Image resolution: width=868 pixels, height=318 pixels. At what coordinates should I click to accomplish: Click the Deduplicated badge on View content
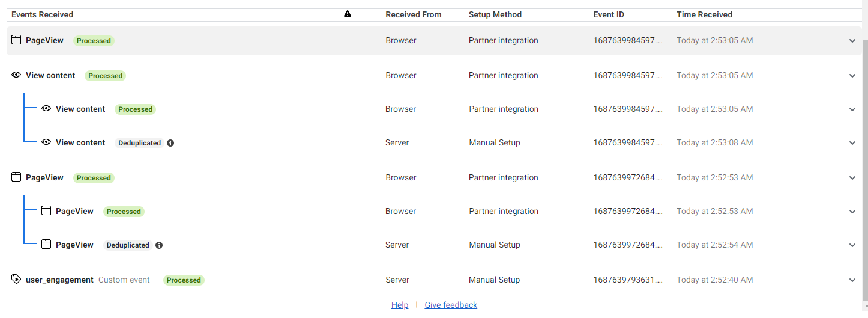pyautogui.click(x=140, y=143)
